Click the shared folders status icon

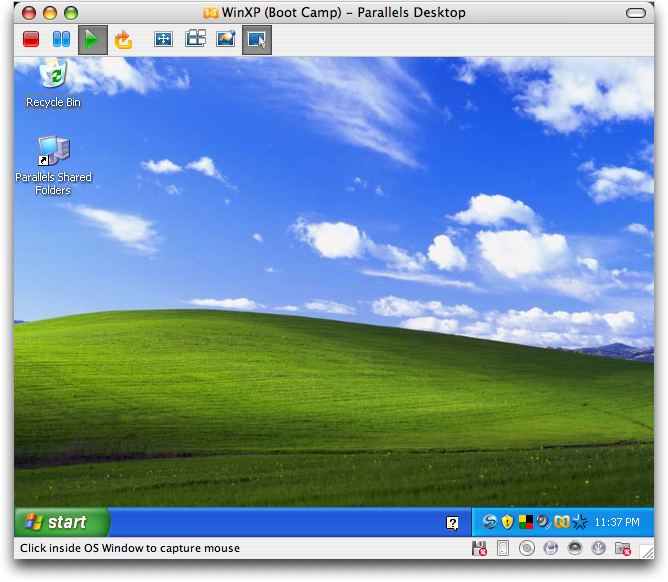(x=623, y=549)
